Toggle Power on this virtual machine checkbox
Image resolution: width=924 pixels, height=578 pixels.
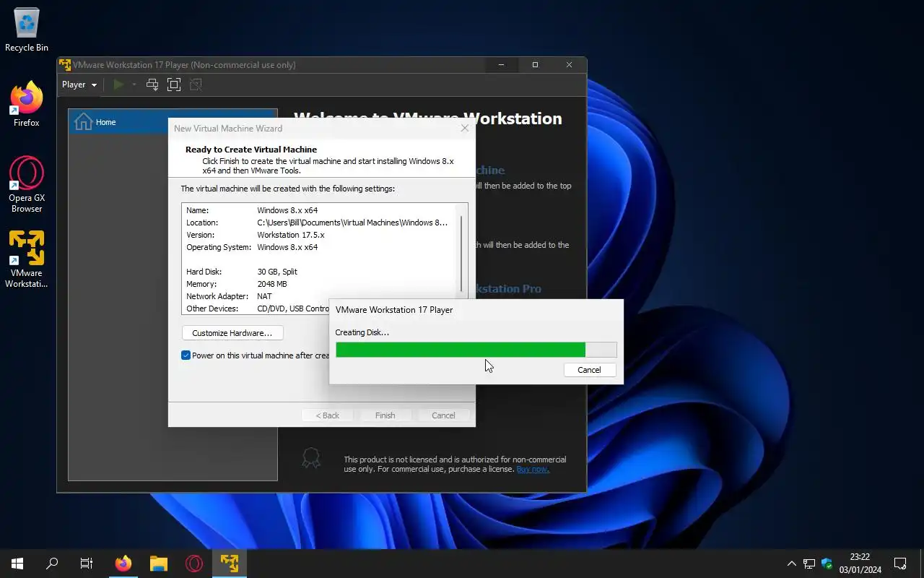pyautogui.click(x=186, y=355)
